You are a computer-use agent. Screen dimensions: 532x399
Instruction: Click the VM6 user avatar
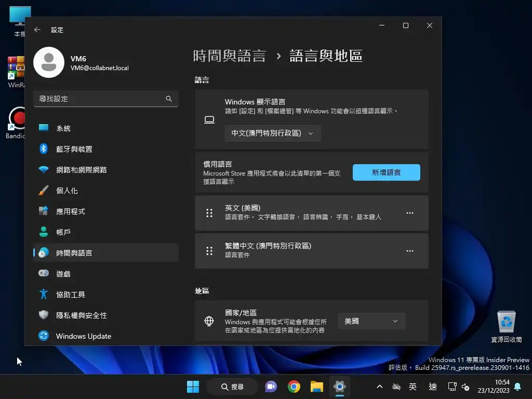(x=49, y=62)
